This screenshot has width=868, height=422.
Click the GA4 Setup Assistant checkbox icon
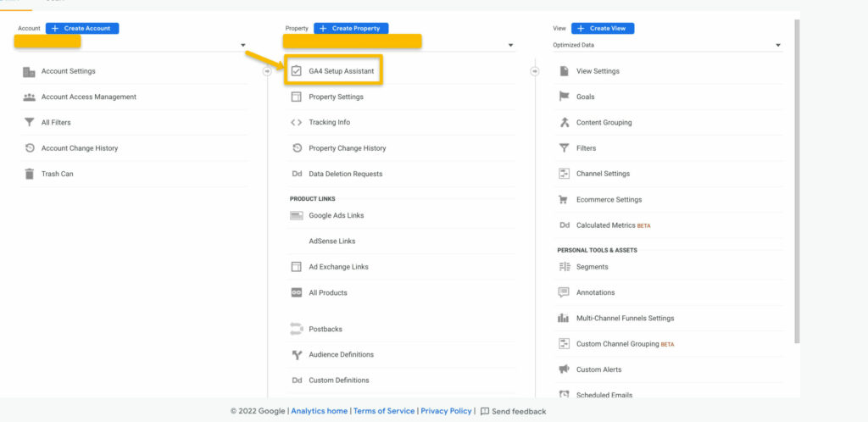click(x=296, y=71)
